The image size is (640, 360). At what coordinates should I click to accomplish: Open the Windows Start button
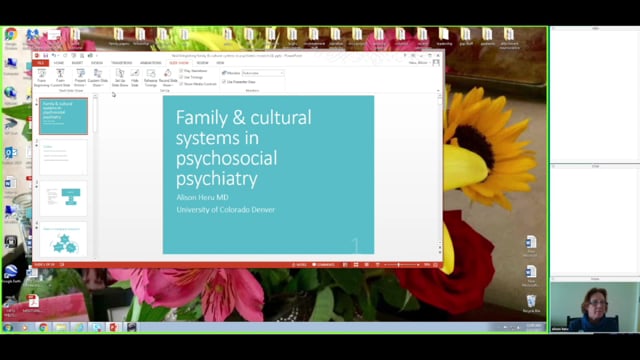coord(8,327)
